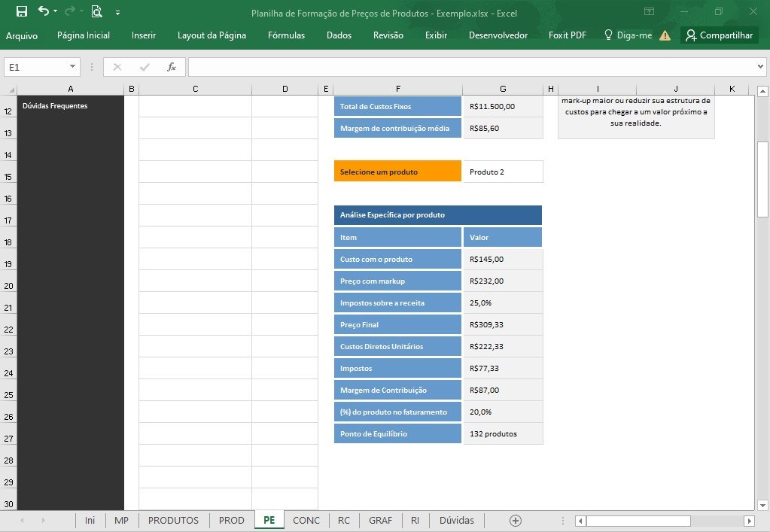Click the Insert Function fx icon
This screenshot has width=770, height=532.
pos(172,67)
